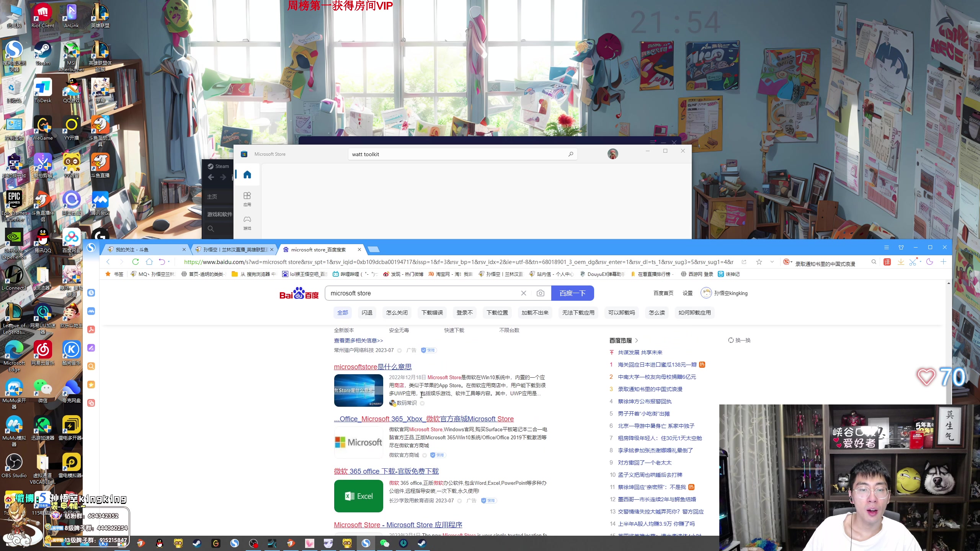This screenshot has width=980, height=551.
Task: Click the Steam window back arrow
Action: tap(211, 177)
